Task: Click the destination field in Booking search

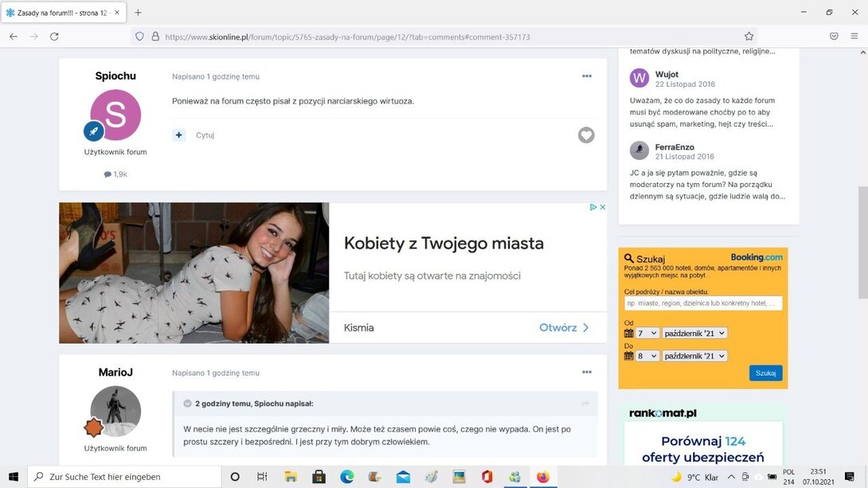Action: click(x=703, y=303)
